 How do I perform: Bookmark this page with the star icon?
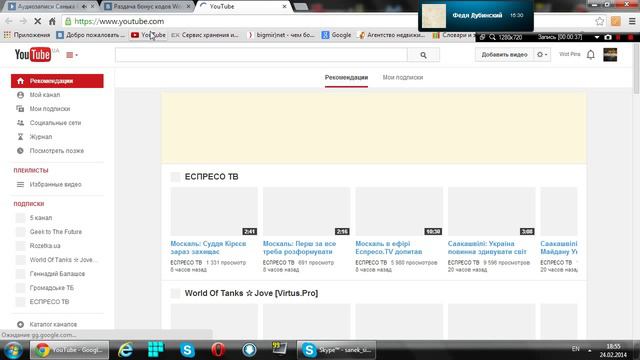coord(599,21)
